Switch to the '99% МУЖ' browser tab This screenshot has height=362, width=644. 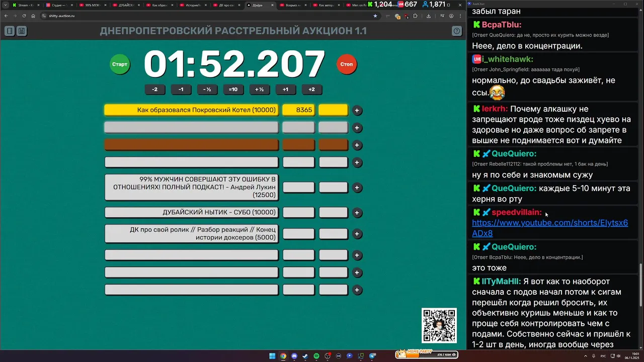click(92, 5)
